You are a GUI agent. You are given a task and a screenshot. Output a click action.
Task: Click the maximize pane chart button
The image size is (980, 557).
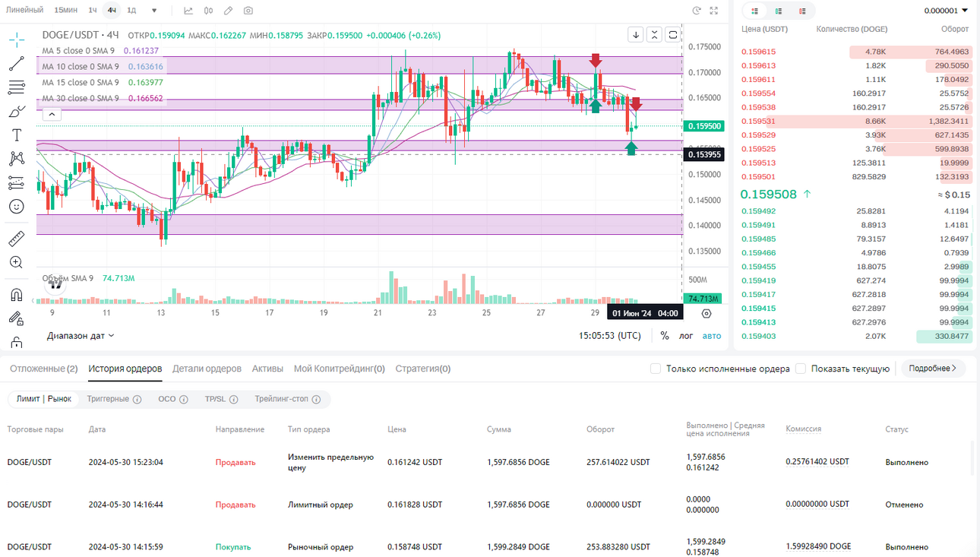coord(673,35)
